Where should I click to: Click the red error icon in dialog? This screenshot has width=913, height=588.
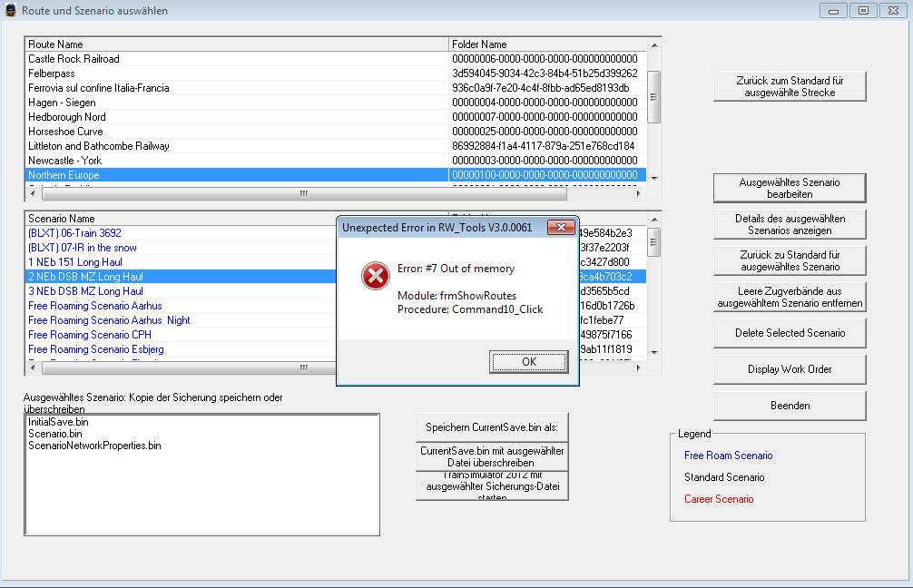(x=376, y=276)
